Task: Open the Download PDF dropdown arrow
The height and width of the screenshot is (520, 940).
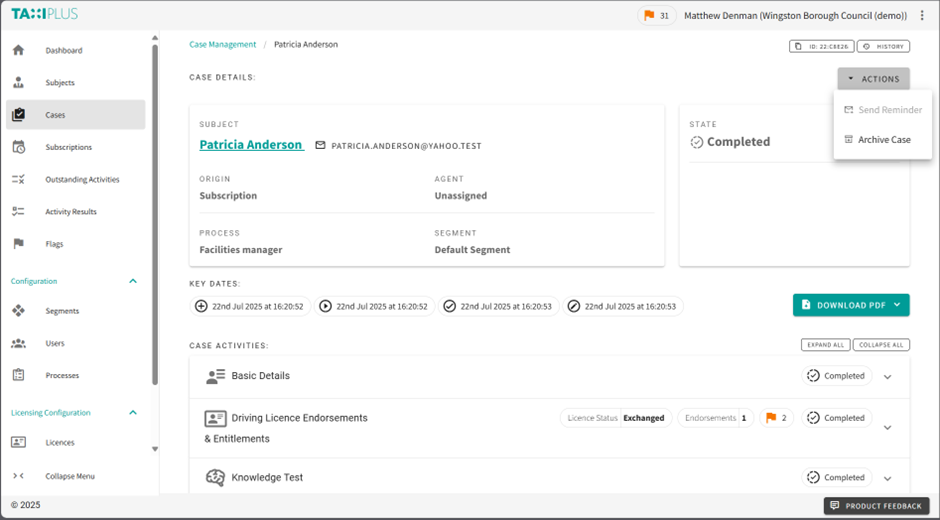Action: (x=897, y=305)
